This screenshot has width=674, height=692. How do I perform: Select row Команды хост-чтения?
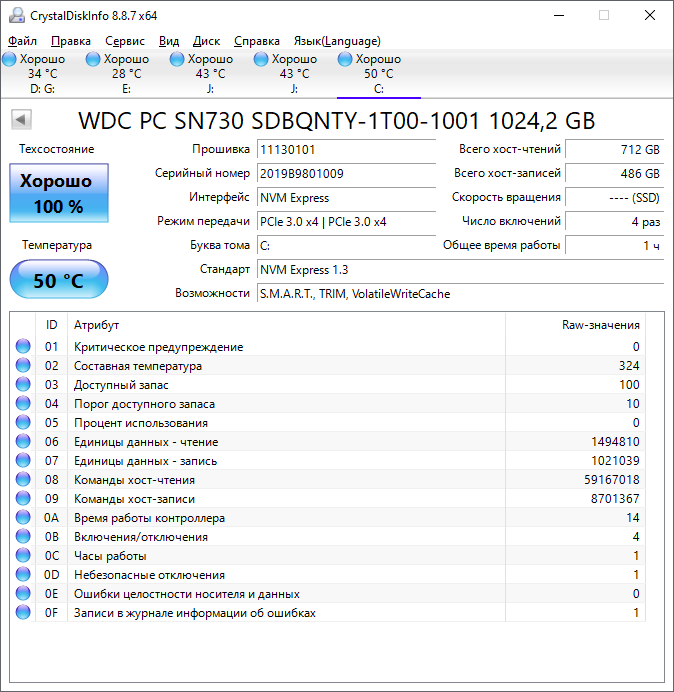pyautogui.click(x=328, y=479)
